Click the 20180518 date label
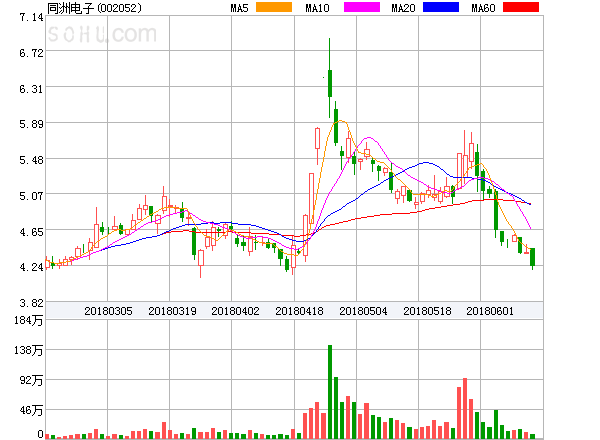Screen dimensions: 600x440 [427, 311]
